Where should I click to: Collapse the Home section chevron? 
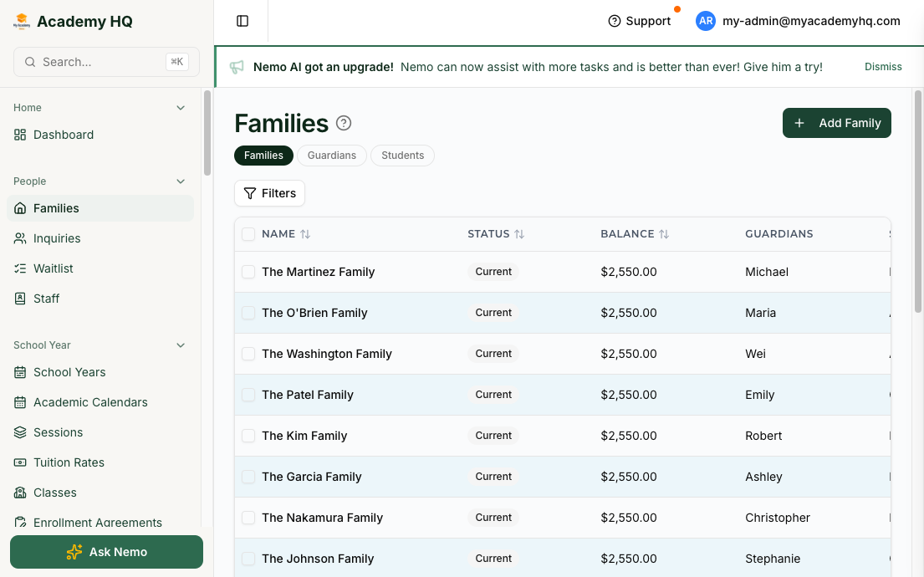181,108
